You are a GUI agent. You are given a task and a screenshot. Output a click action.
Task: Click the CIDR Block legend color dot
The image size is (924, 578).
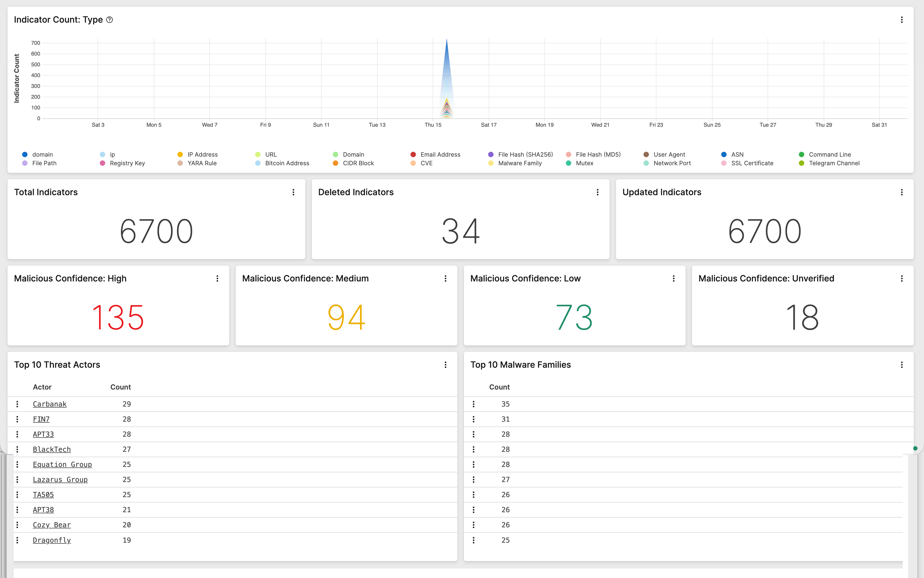coord(336,163)
